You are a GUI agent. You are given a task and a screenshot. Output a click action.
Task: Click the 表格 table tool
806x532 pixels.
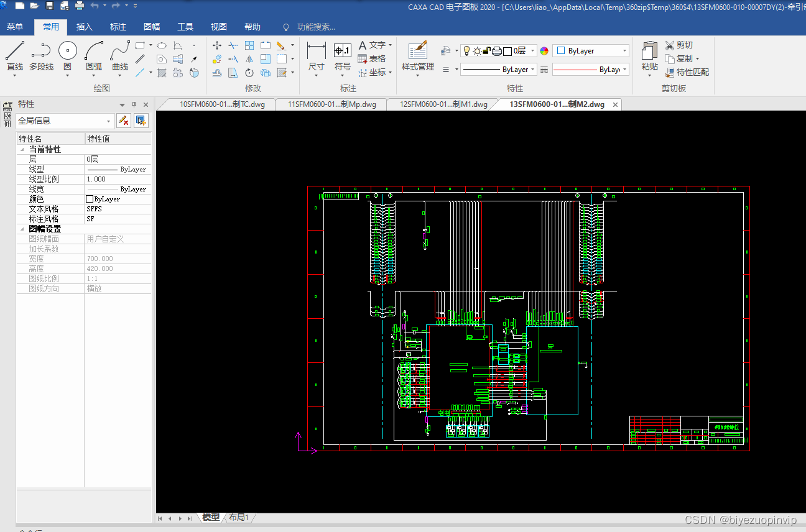372,58
